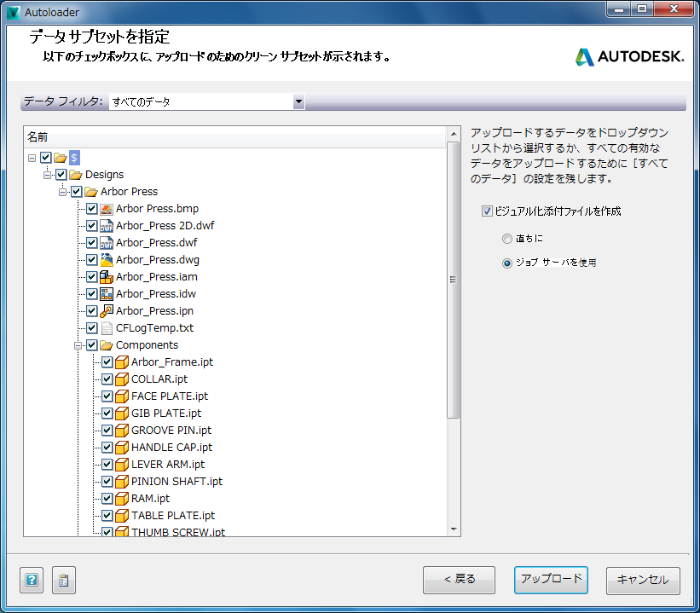Select the Arbor_Press.dwg file name
This screenshot has width=700, height=613.
click(x=158, y=260)
